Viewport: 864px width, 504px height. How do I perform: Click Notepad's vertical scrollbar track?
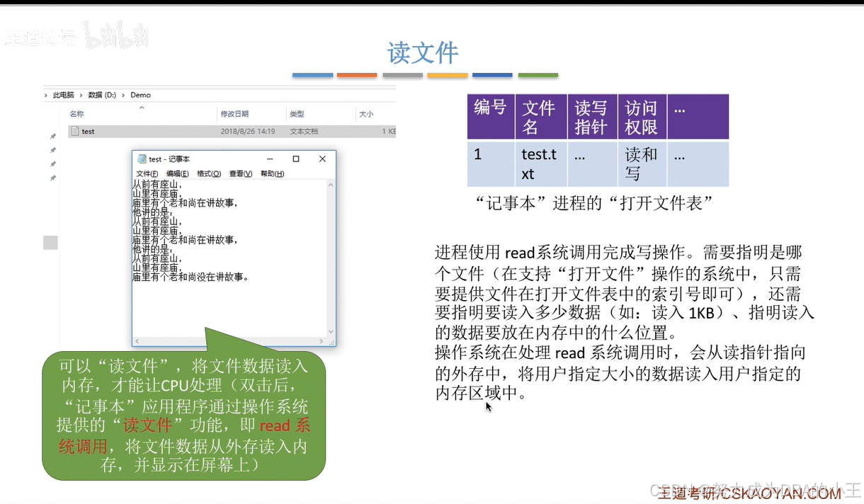331,258
